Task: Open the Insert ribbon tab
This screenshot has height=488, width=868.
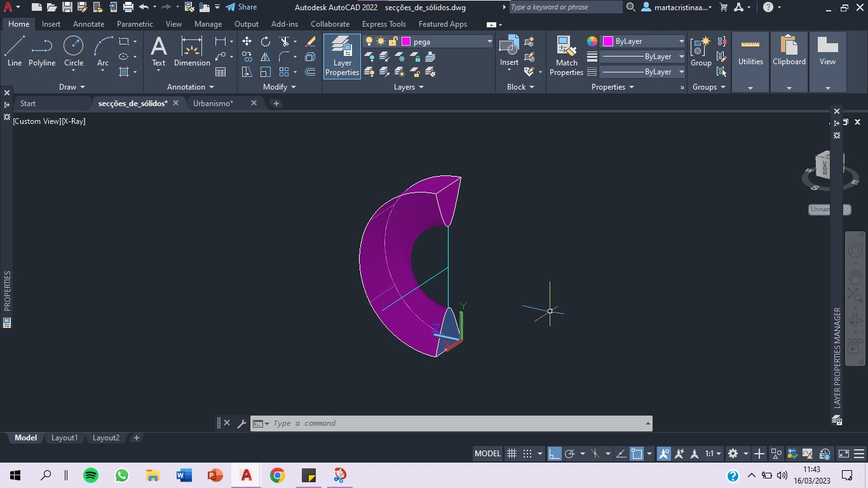Action: point(51,24)
